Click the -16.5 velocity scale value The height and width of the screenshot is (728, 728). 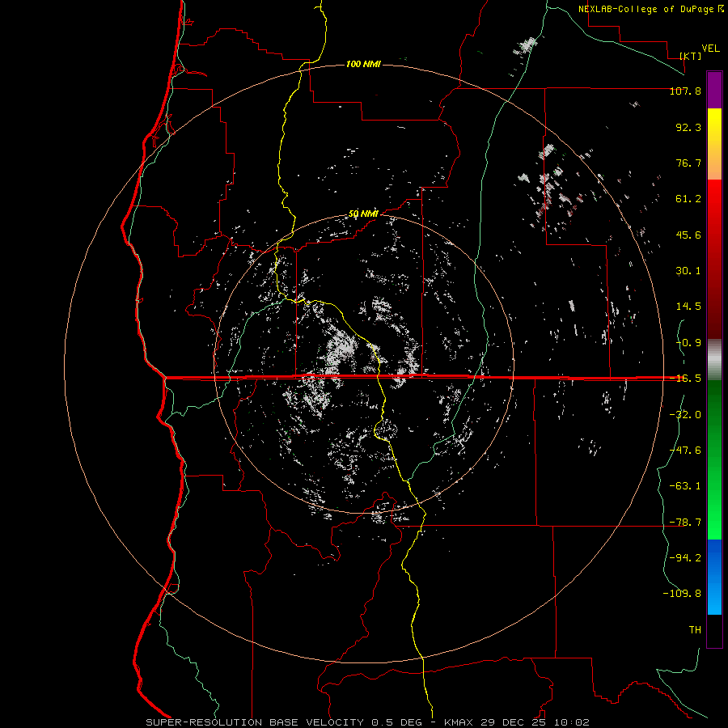(x=685, y=379)
